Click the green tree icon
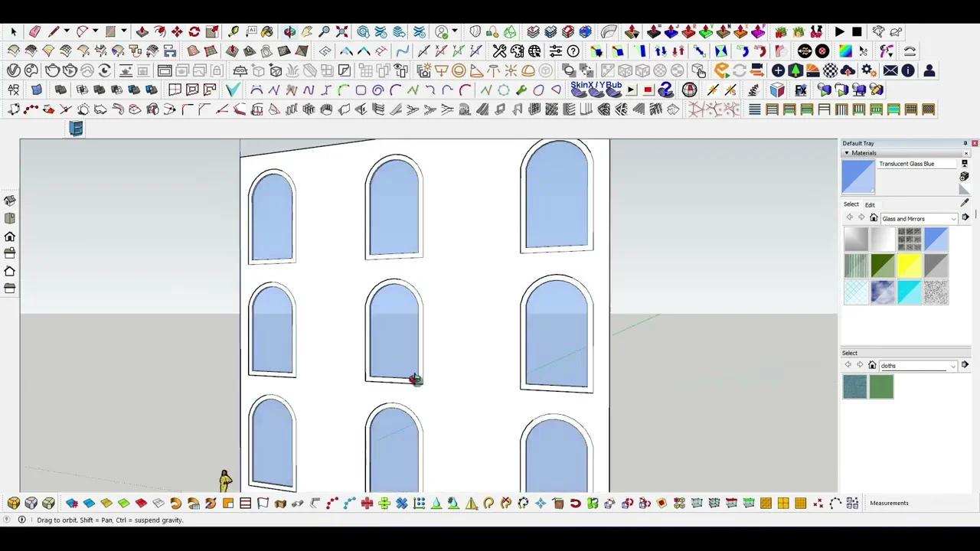This screenshot has width=980, height=551. [795, 70]
